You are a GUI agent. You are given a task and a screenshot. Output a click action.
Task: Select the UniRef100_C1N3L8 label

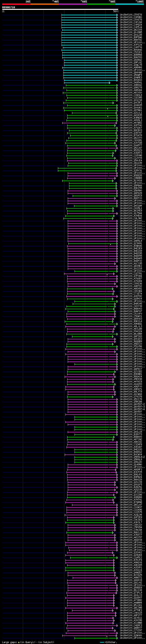coord(131,95)
